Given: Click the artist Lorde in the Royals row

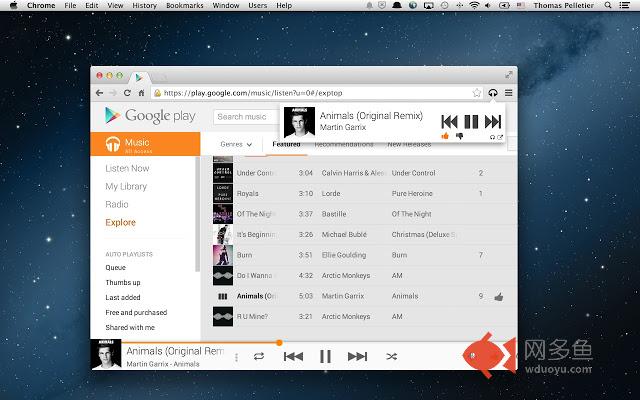Looking at the screenshot, I should click(331, 193).
